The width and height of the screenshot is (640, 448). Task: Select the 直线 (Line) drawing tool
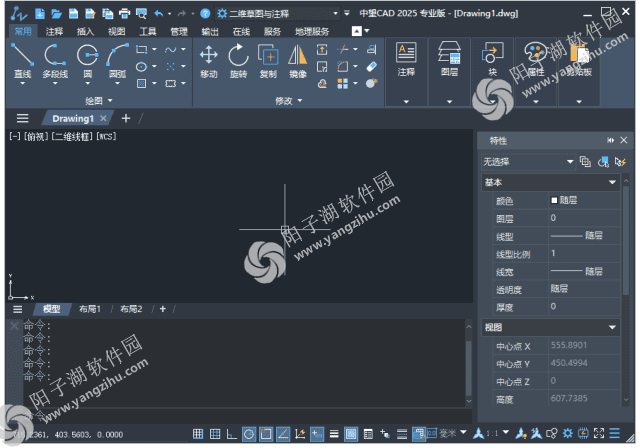(x=22, y=61)
